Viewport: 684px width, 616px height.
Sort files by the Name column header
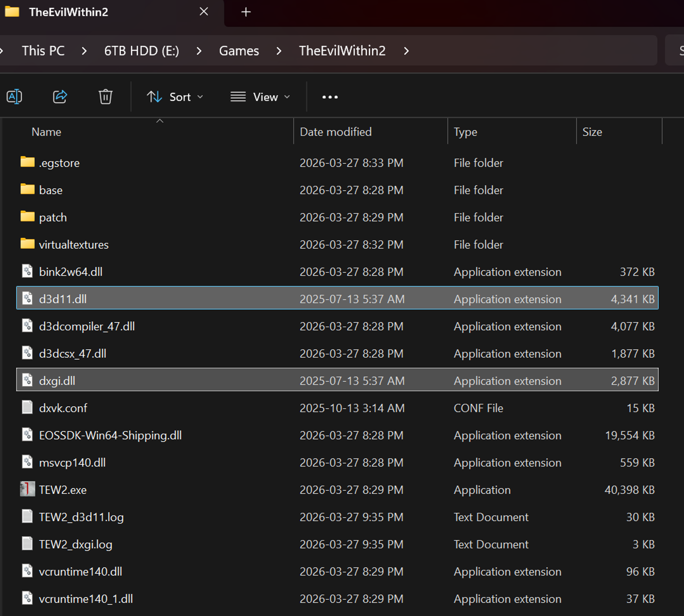pyautogui.click(x=46, y=132)
